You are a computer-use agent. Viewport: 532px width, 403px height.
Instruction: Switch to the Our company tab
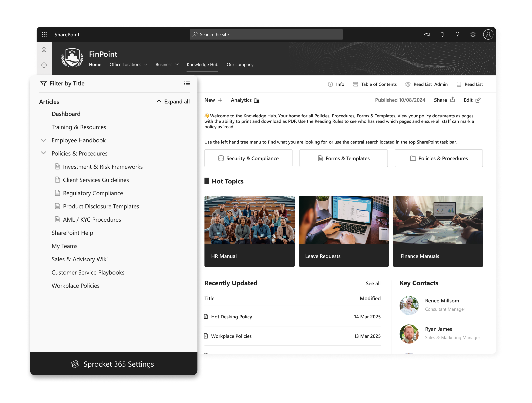coord(240,64)
